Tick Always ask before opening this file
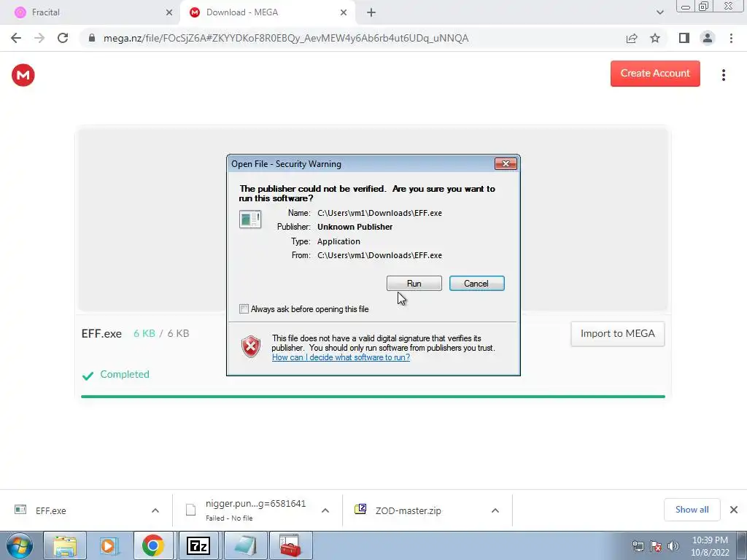The width and height of the screenshot is (747, 560). point(244,309)
